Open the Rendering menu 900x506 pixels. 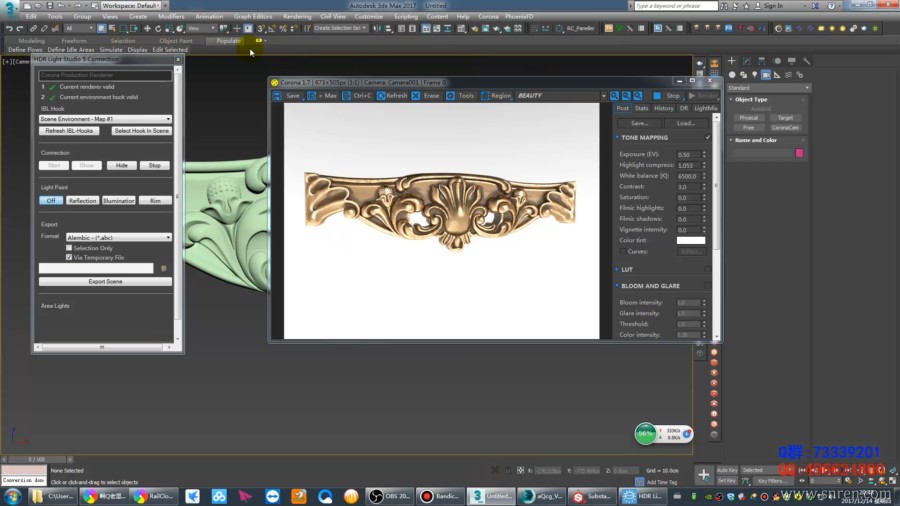(297, 17)
